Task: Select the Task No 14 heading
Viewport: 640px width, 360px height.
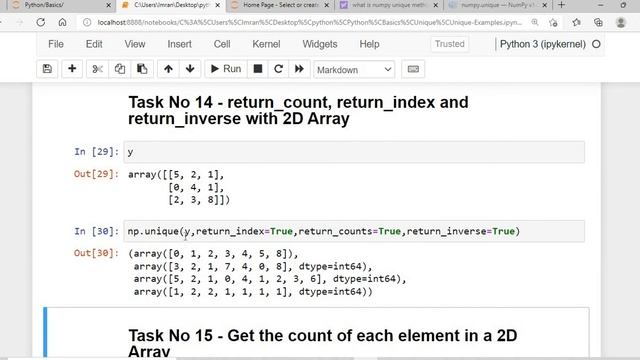Action: coord(298,111)
